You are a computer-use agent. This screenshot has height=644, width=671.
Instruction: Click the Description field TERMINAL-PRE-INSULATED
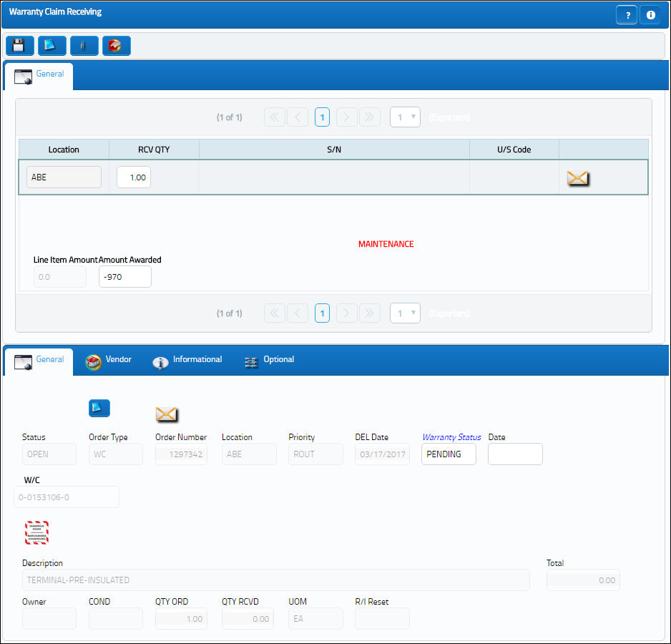[276, 580]
